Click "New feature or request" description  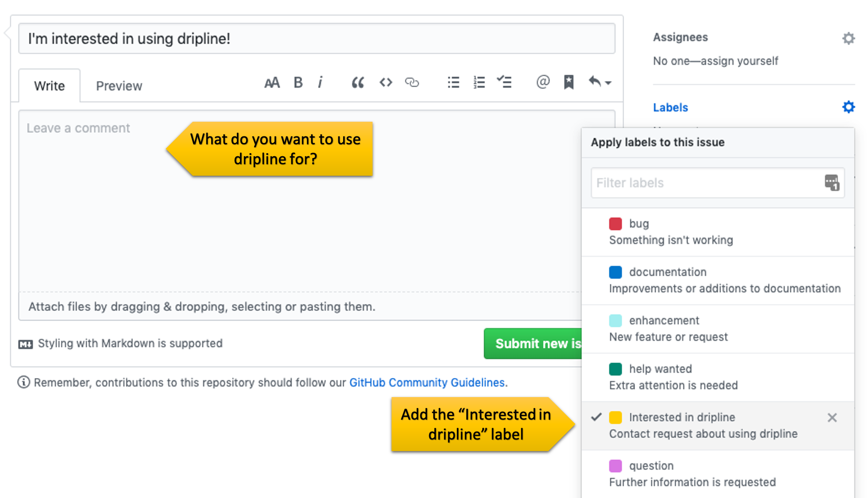668,337
